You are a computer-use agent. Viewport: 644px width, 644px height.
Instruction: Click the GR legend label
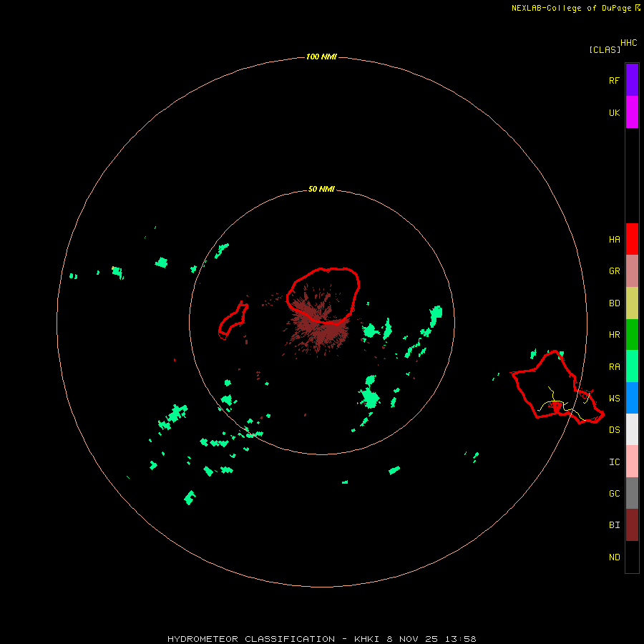[x=614, y=271]
